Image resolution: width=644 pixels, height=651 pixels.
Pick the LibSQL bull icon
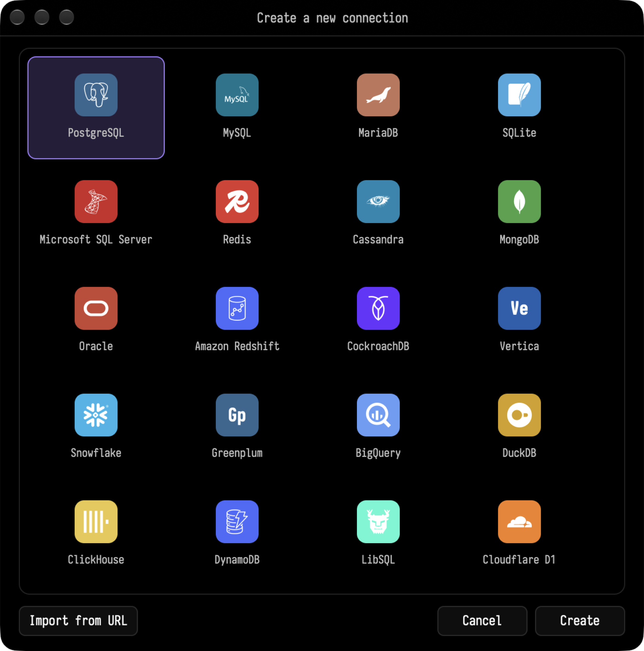pyautogui.click(x=378, y=521)
